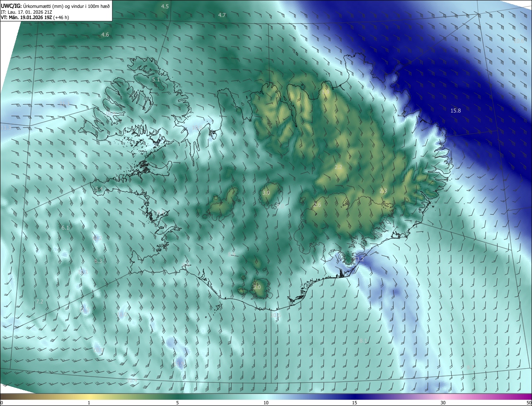The height and width of the screenshot is (406, 532).
Task: Click the 'UWC/IG:' map title label
Action: pos(11,6)
